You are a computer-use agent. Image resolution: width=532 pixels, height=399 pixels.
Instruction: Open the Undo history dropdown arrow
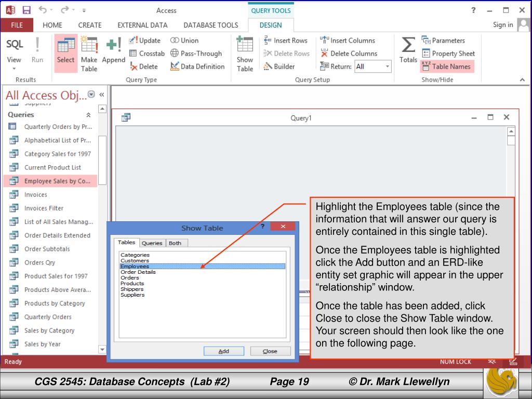pos(51,10)
